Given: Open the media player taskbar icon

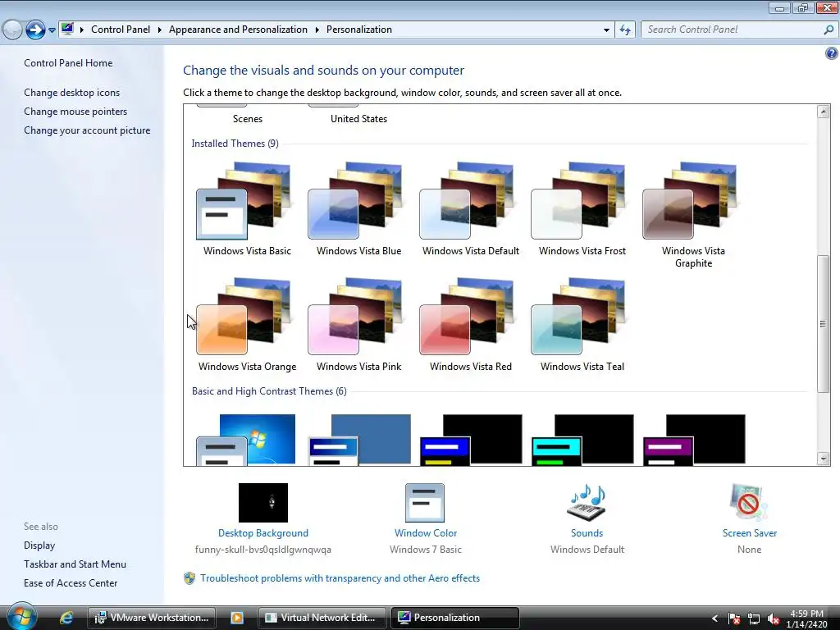Looking at the screenshot, I should (x=237, y=618).
